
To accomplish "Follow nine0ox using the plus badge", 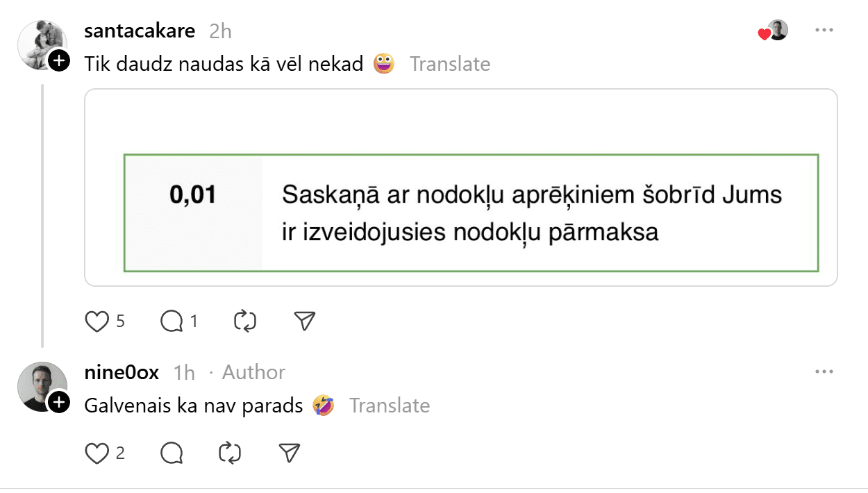I will 60,402.
